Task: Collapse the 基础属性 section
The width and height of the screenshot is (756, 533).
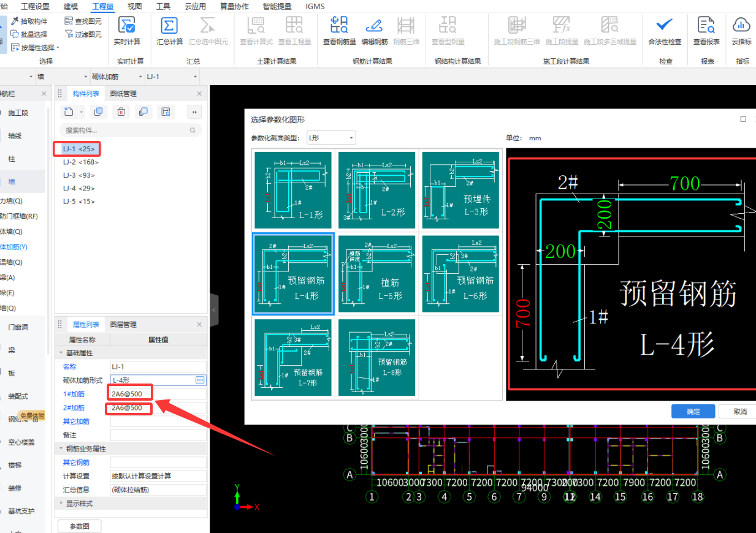Action: point(61,353)
